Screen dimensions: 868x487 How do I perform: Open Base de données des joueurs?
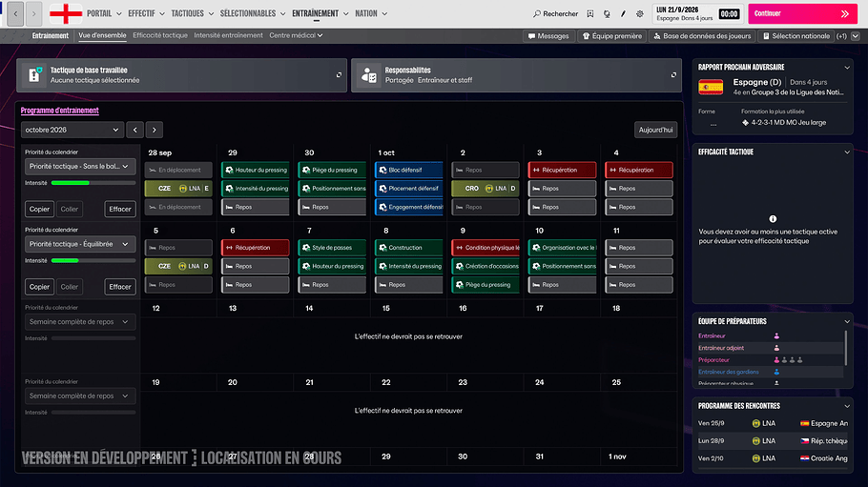(702, 36)
